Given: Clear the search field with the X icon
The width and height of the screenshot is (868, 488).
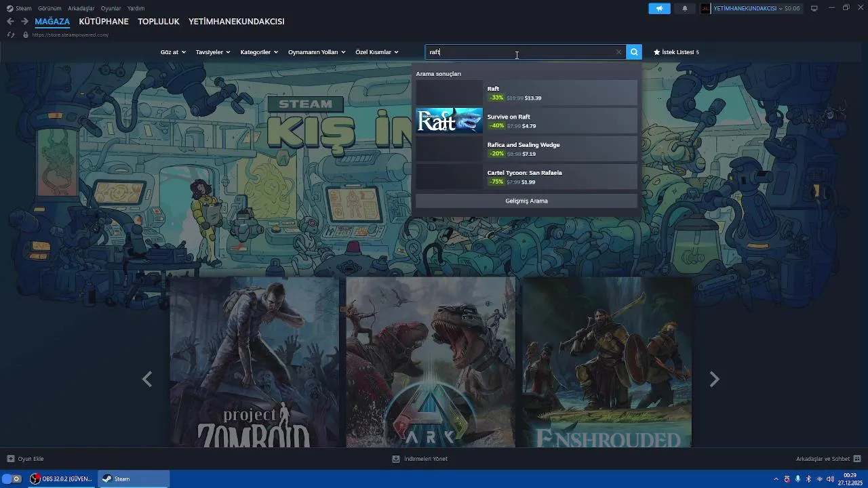Looking at the screenshot, I should coord(618,52).
